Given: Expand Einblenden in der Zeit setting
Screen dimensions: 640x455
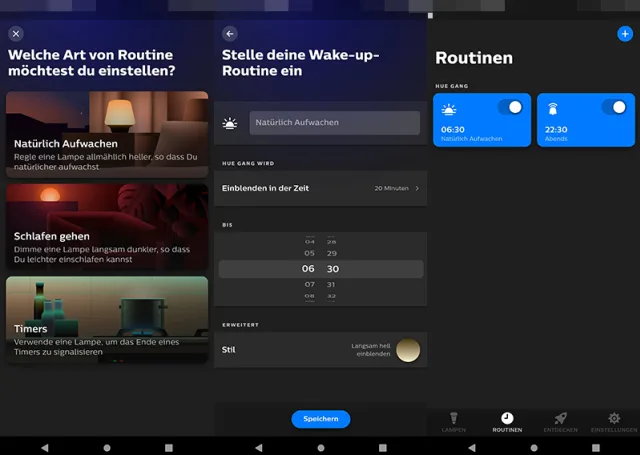Looking at the screenshot, I should click(x=320, y=188).
